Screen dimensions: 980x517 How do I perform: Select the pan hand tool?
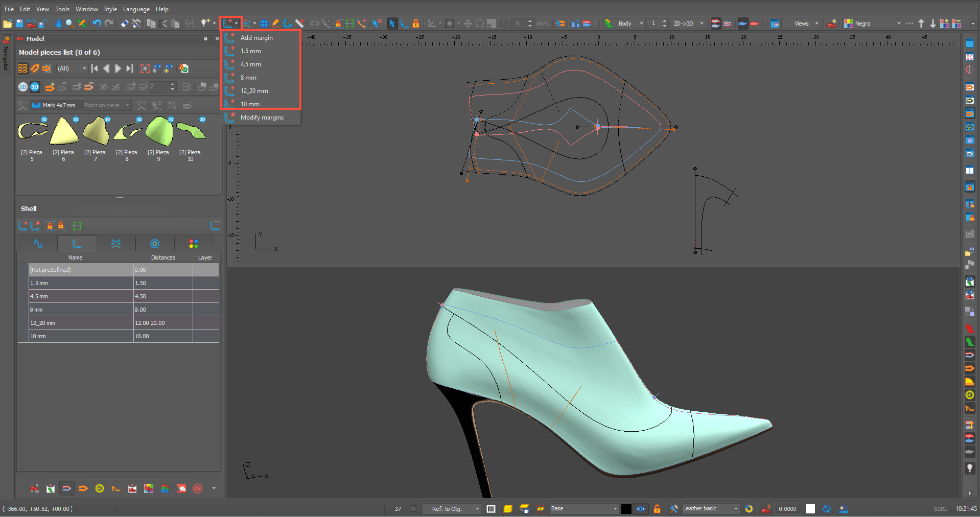click(x=58, y=24)
